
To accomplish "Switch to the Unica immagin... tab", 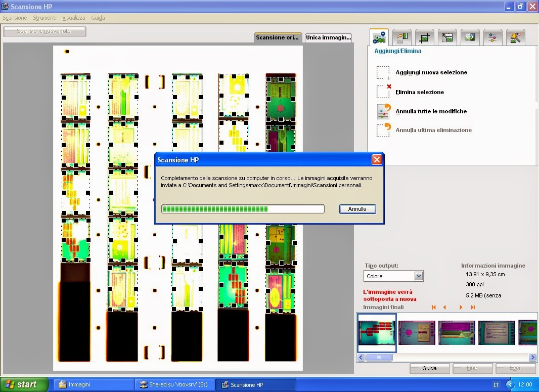I will (328, 37).
